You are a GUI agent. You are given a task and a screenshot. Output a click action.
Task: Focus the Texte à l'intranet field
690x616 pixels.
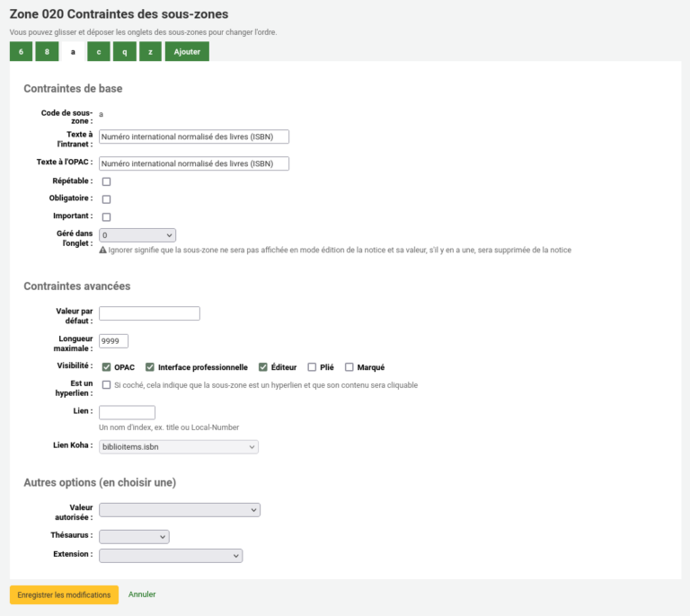click(x=194, y=136)
